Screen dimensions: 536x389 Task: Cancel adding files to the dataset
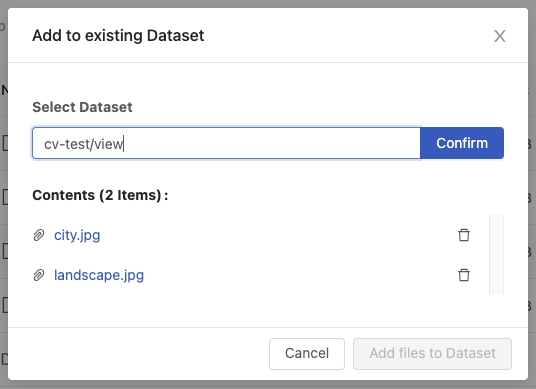307,354
